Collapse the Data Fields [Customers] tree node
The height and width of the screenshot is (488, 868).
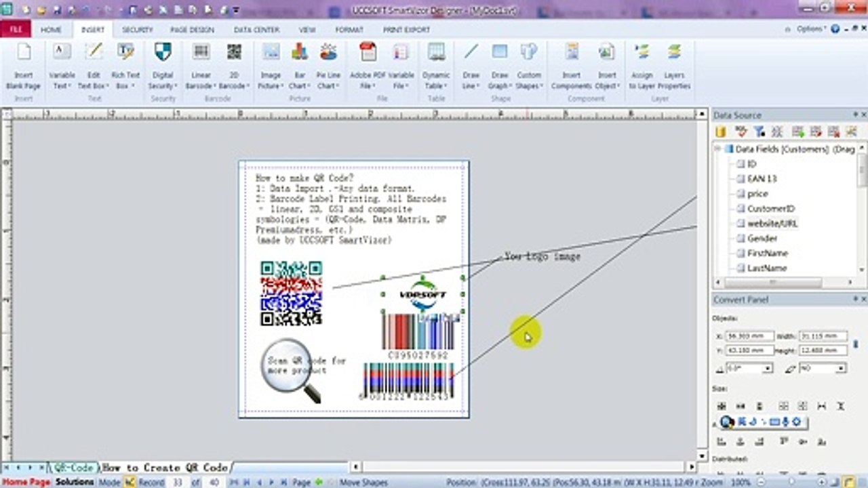tap(717, 148)
